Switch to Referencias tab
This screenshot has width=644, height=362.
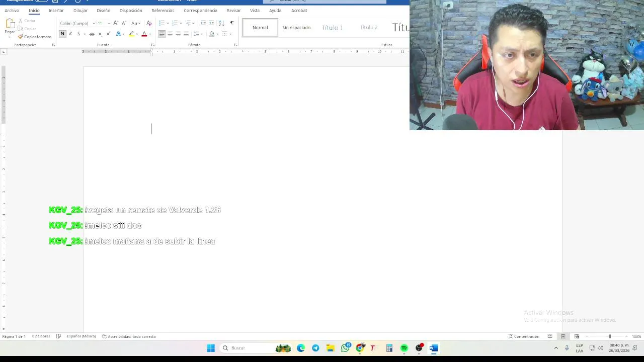[x=163, y=10]
